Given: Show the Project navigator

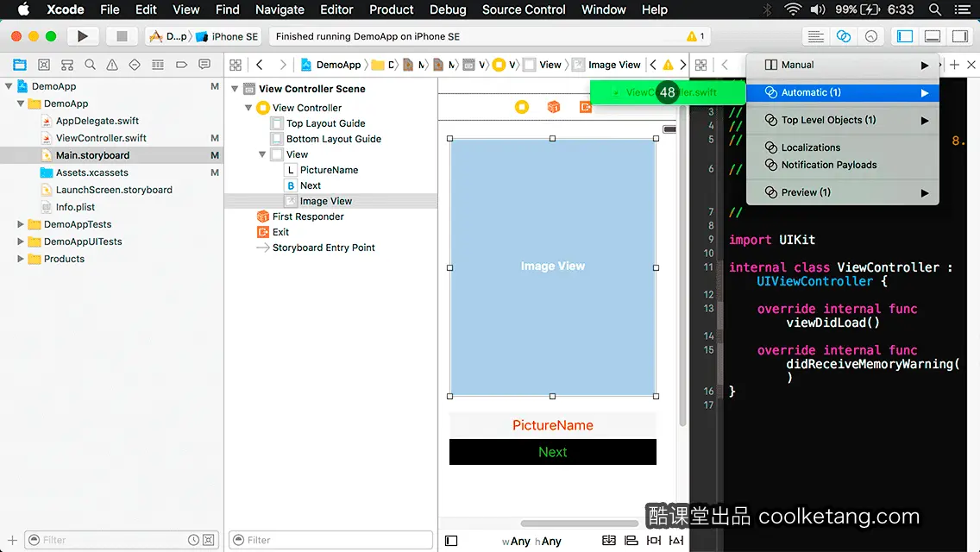Looking at the screenshot, I should click(20, 65).
